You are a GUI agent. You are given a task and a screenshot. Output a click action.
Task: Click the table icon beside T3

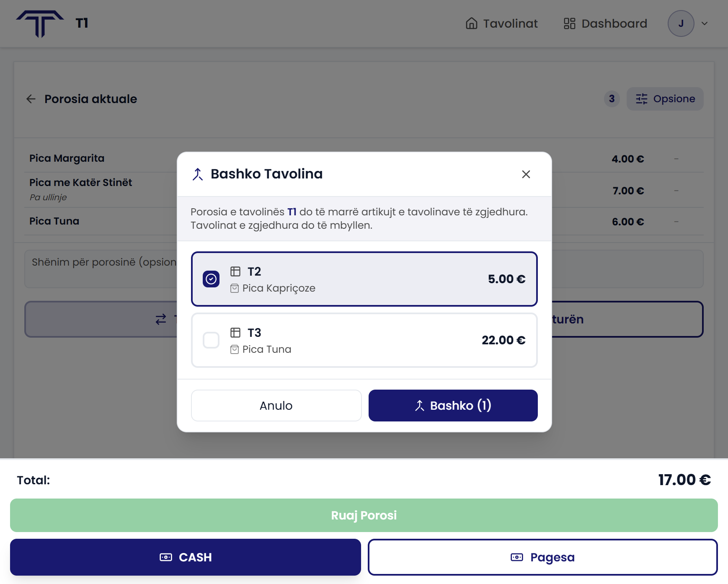pos(235,333)
